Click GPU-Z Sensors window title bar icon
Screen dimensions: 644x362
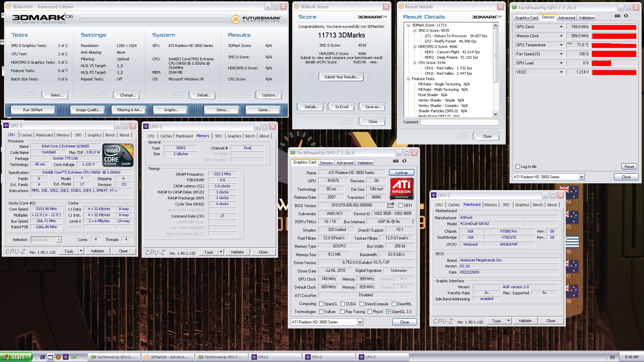pos(514,7)
